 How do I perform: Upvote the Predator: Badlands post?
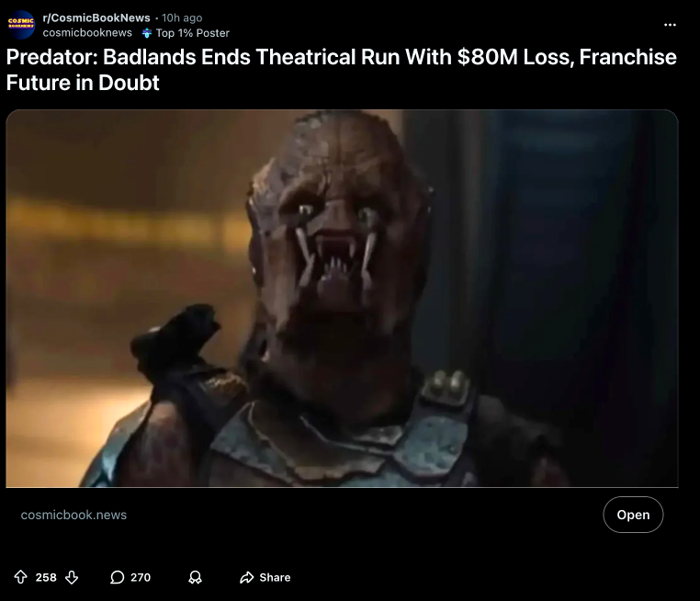click(x=20, y=577)
